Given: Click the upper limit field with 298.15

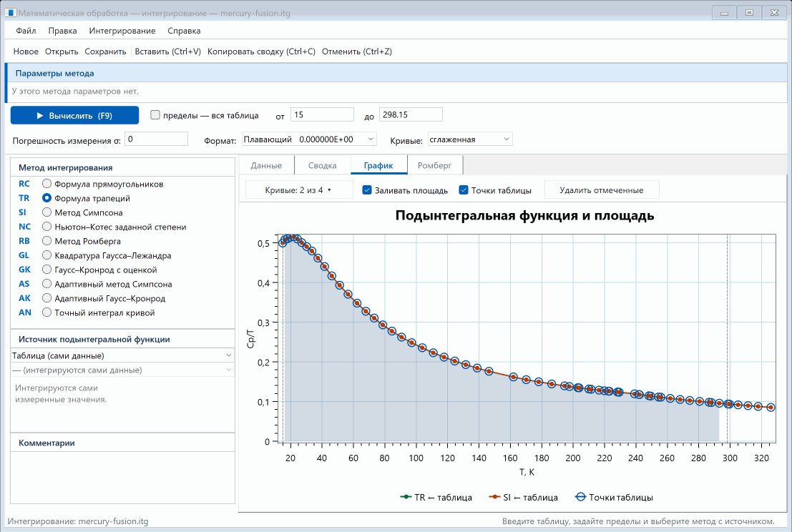Looking at the screenshot, I should coord(411,114).
